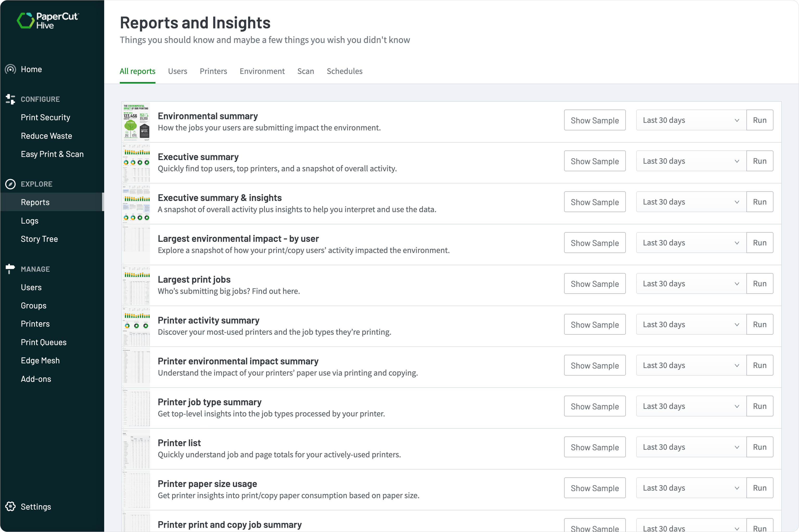Show sample for Environmental summary

tap(595, 120)
